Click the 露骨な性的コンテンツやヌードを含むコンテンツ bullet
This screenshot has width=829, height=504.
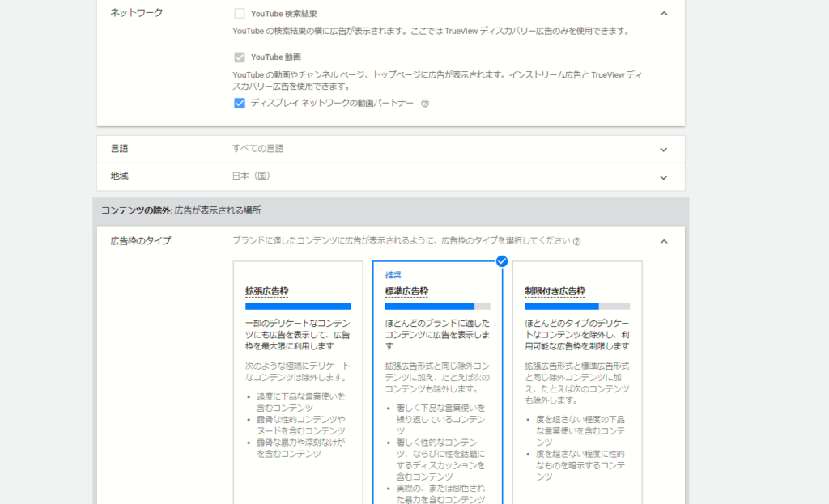301,425
